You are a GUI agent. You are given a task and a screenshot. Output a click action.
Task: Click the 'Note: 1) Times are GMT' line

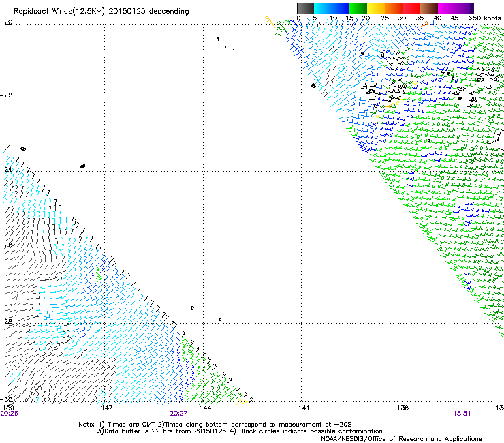(215, 425)
